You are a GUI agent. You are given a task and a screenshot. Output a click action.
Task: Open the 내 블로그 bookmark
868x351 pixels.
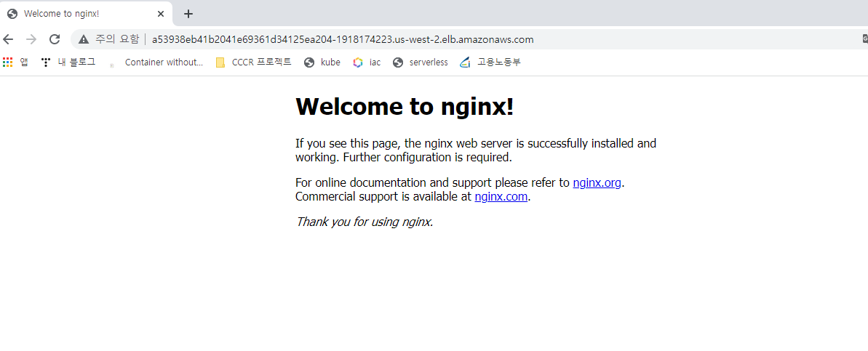tap(68, 62)
